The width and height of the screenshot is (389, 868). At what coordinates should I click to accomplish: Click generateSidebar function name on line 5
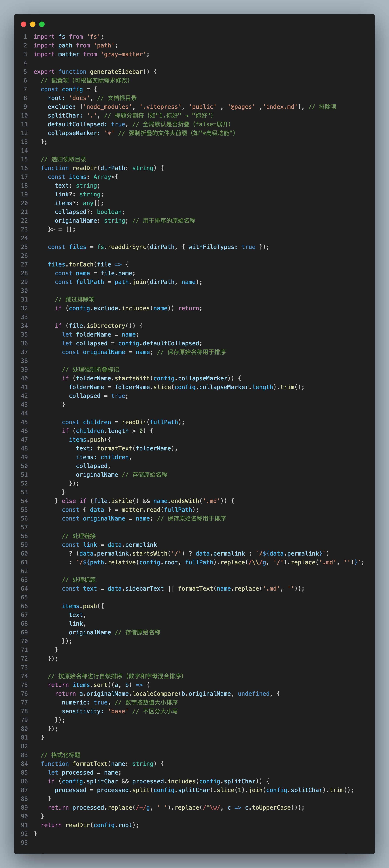[116, 72]
